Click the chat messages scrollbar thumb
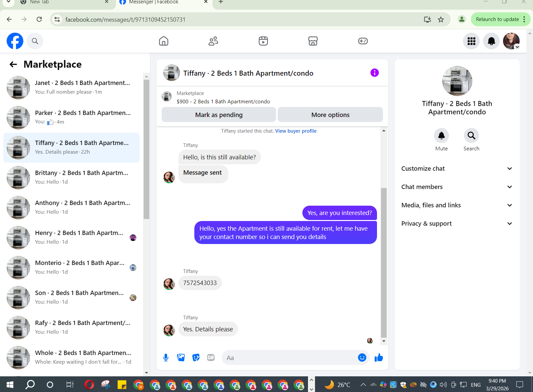The width and height of the screenshot is (533, 392). click(384, 263)
